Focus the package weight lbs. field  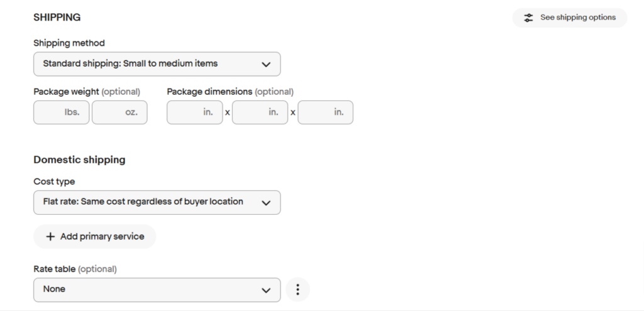click(x=61, y=112)
